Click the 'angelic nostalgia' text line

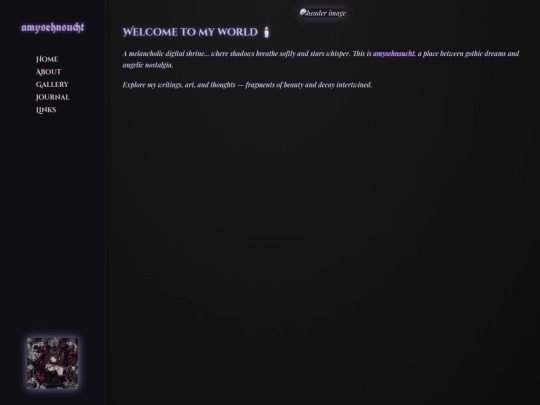point(148,65)
